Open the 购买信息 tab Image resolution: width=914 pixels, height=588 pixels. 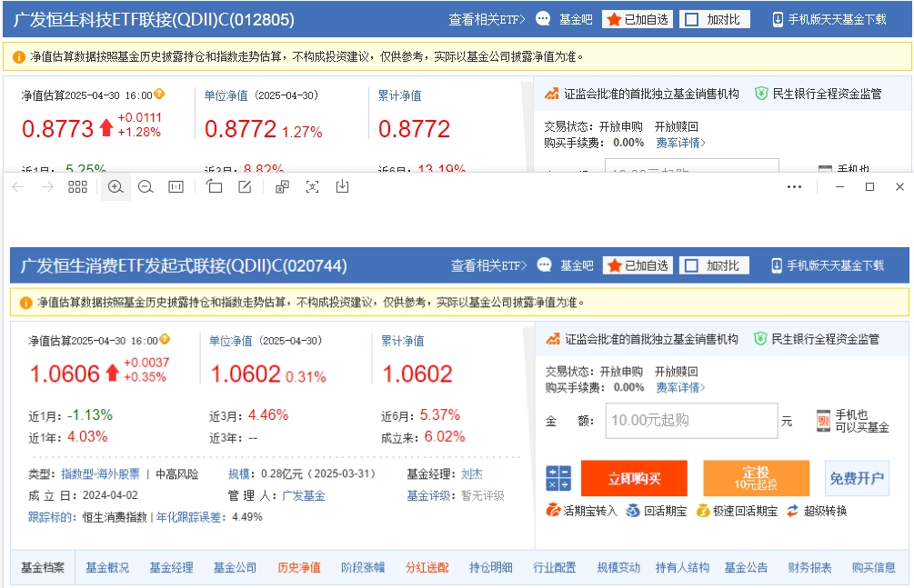tap(873, 568)
